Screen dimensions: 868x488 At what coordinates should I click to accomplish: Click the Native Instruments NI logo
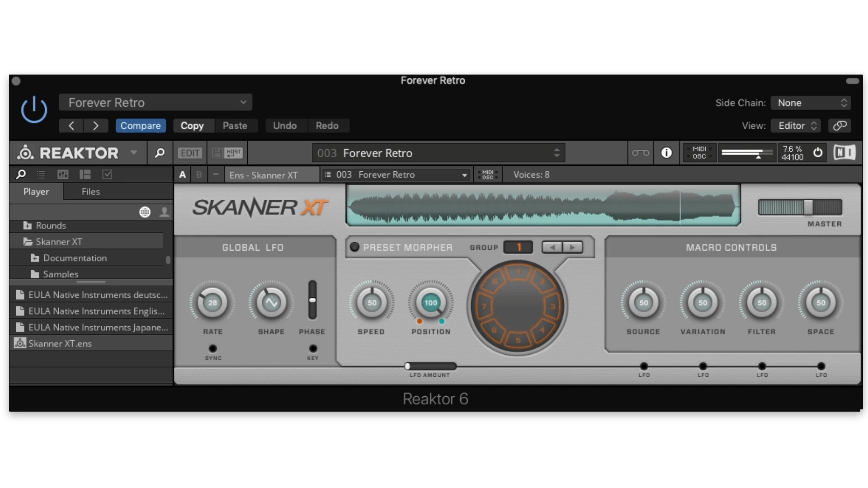pos(844,153)
